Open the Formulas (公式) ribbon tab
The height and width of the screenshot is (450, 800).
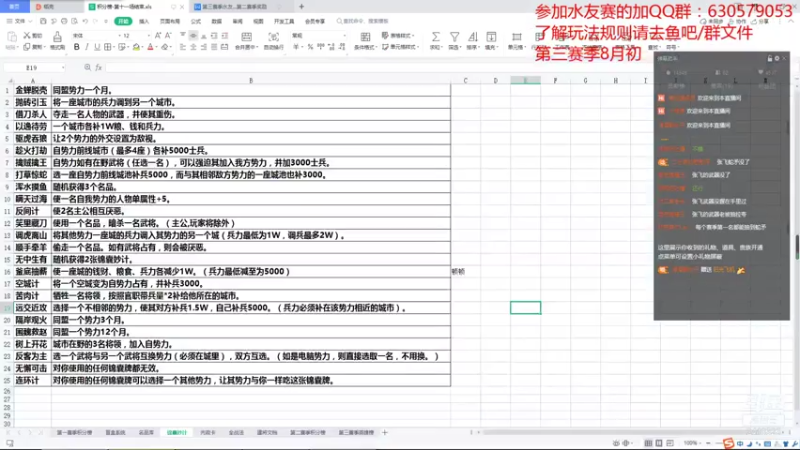click(196, 21)
